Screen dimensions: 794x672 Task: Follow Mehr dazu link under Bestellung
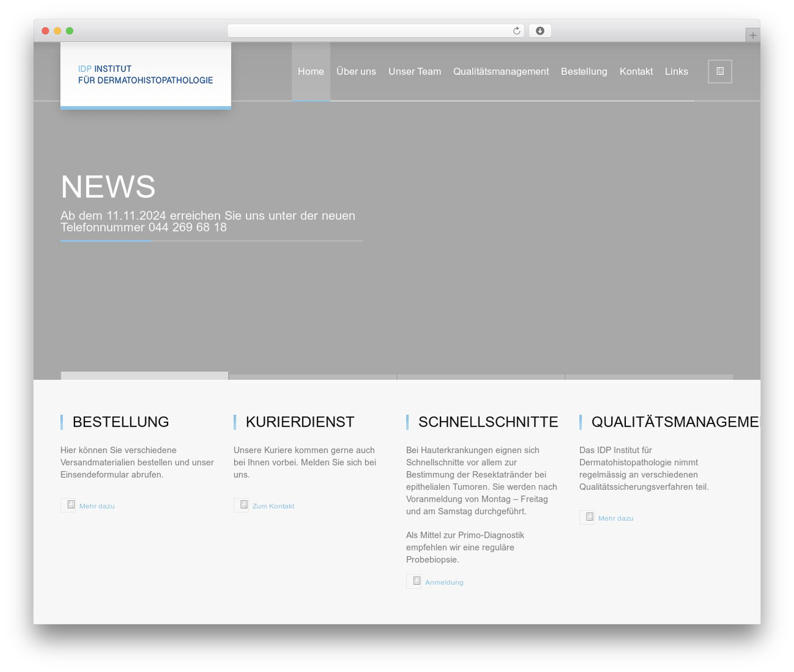click(x=97, y=506)
